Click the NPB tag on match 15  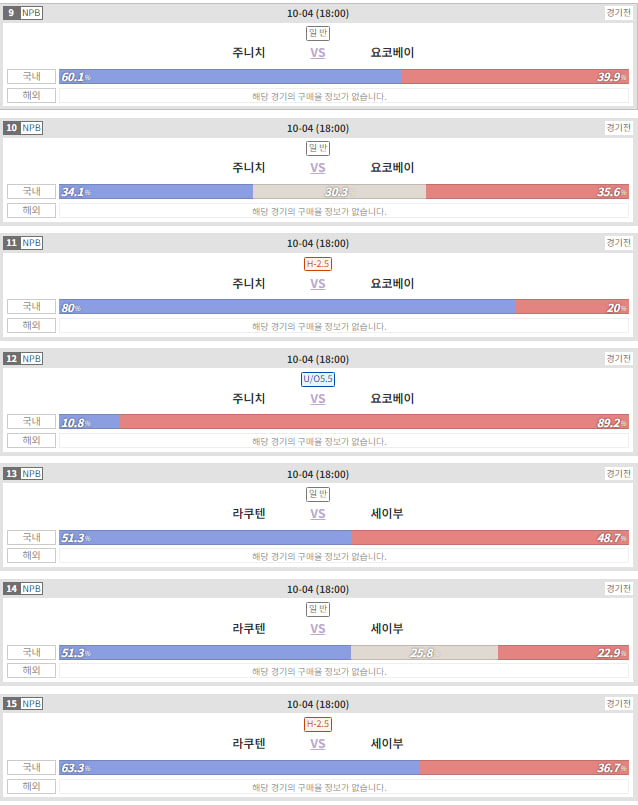[31, 703]
